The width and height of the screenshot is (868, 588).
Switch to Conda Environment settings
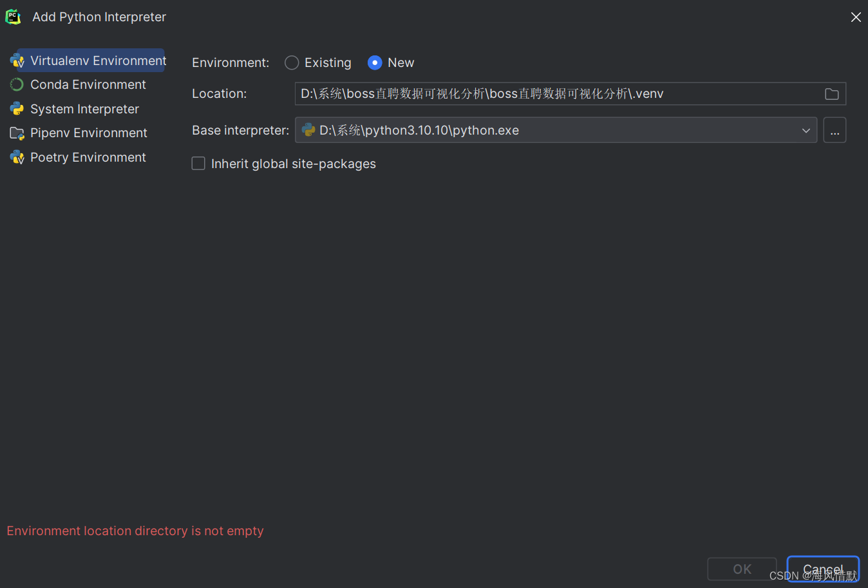click(88, 84)
